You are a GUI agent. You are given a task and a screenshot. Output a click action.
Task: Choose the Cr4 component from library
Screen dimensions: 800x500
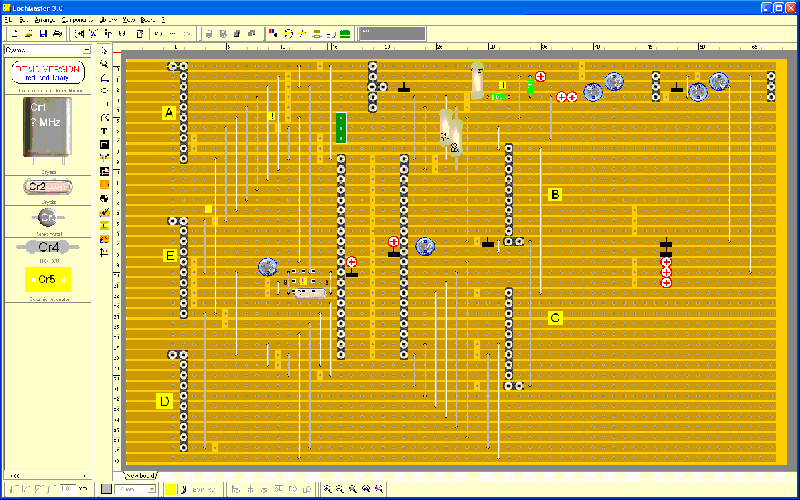click(x=49, y=247)
